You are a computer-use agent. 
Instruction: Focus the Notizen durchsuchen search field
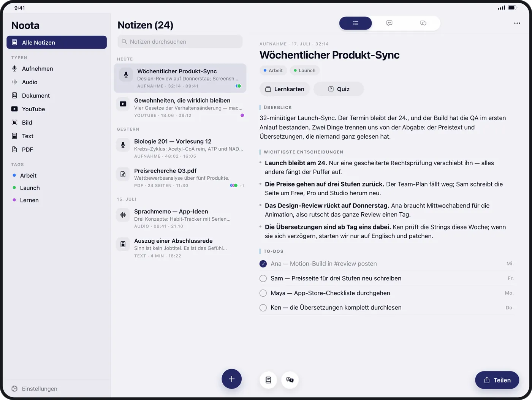180,42
